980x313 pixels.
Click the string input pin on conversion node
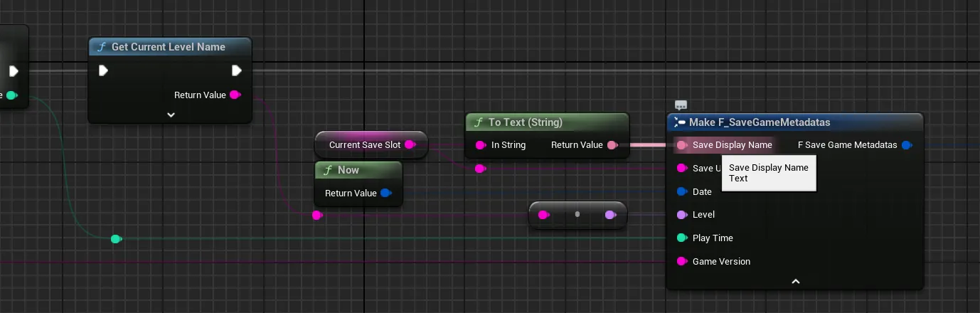tap(544, 215)
